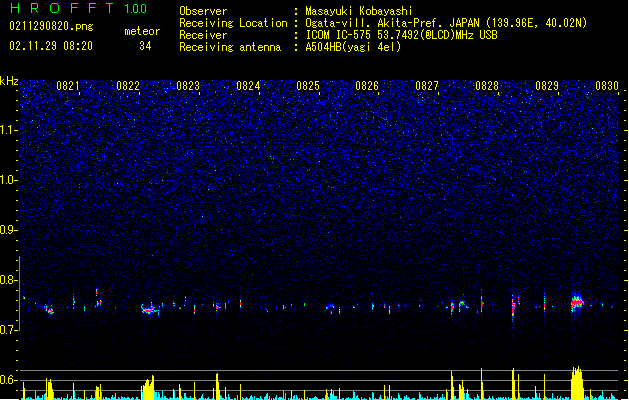Click the date stamp 02.11.29 08:20

(51, 46)
